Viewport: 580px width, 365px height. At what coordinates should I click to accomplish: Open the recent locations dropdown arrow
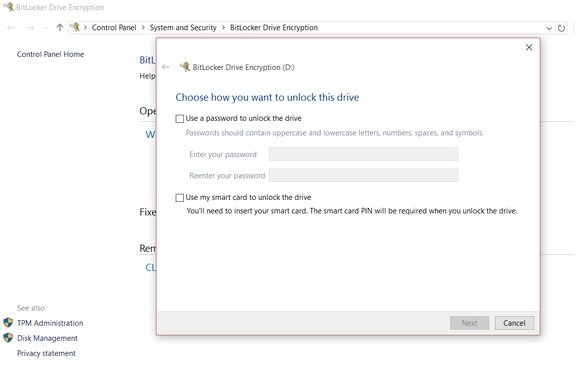click(45, 28)
